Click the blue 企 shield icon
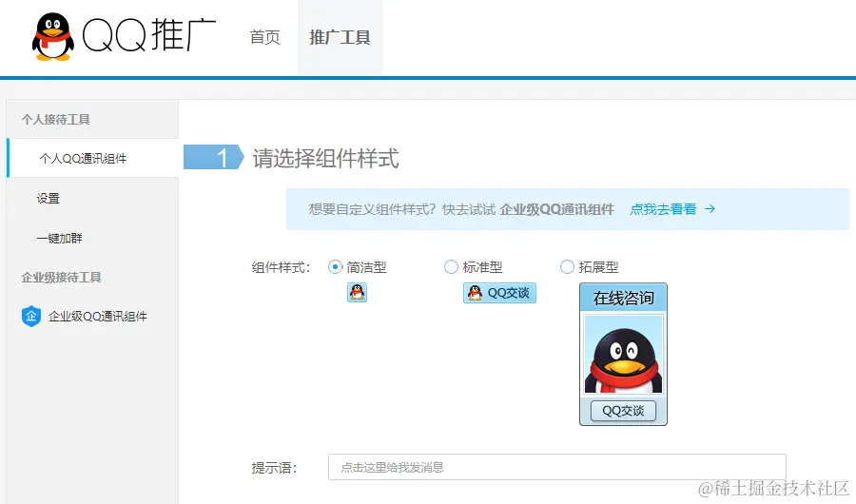The height and width of the screenshot is (504, 856). pyautogui.click(x=31, y=316)
